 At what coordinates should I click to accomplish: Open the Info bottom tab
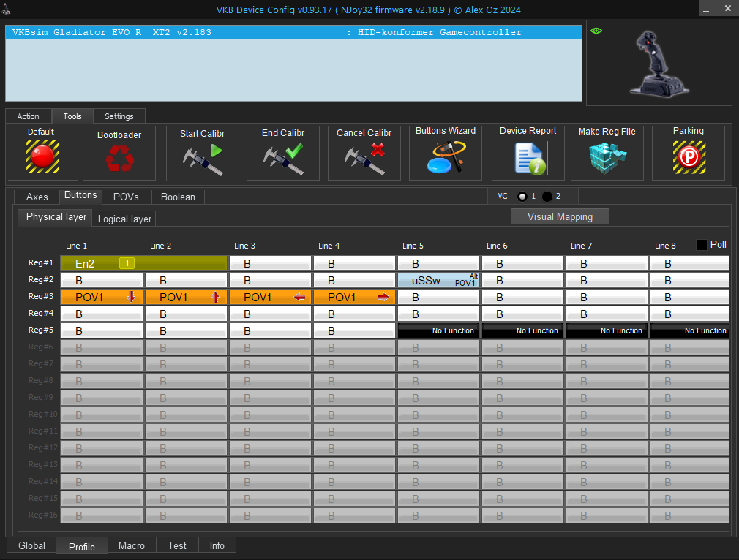pyautogui.click(x=217, y=545)
